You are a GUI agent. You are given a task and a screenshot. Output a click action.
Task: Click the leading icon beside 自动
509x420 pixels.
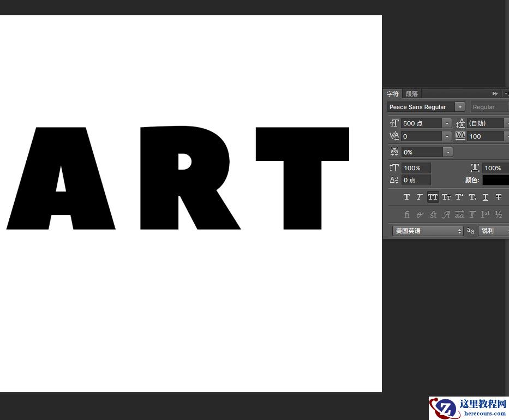point(460,123)
